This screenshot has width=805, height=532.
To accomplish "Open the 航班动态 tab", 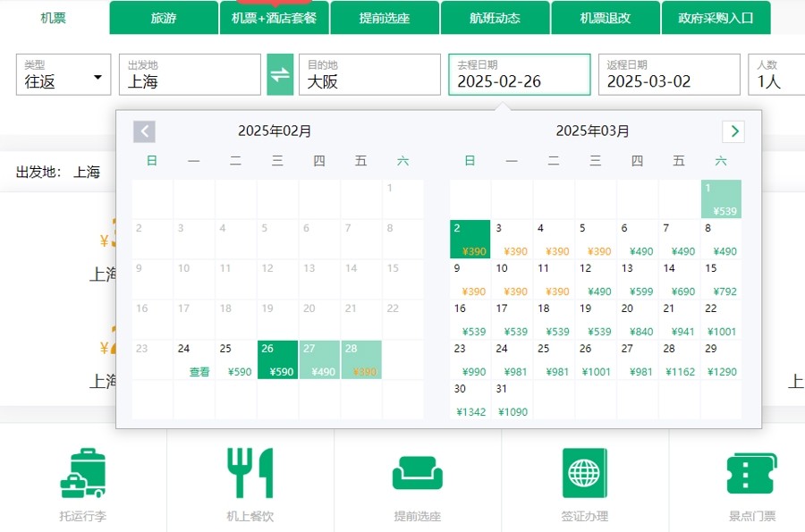I will tap(495, 18).
